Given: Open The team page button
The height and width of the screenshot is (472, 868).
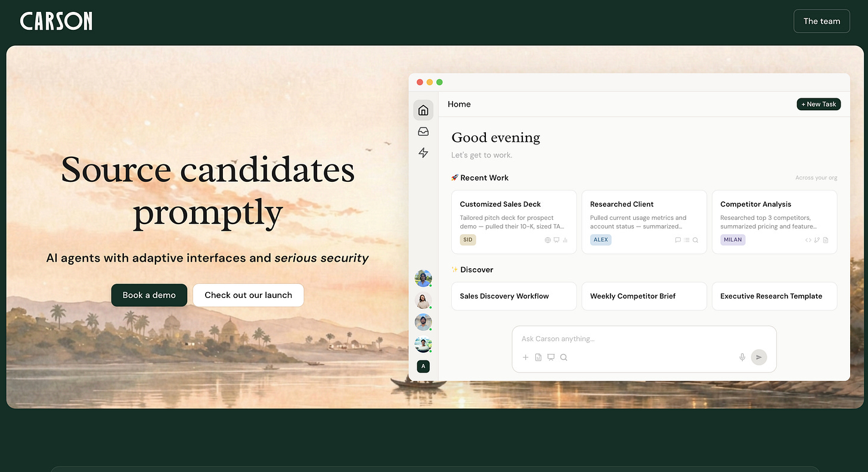Looking at the screenshot, I should click(x=821, y=21).
